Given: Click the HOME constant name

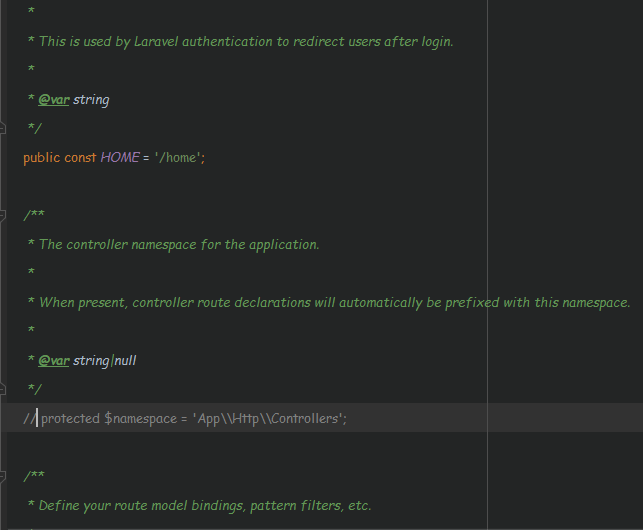Looking at the screenshot, I should tap(120, 158).
